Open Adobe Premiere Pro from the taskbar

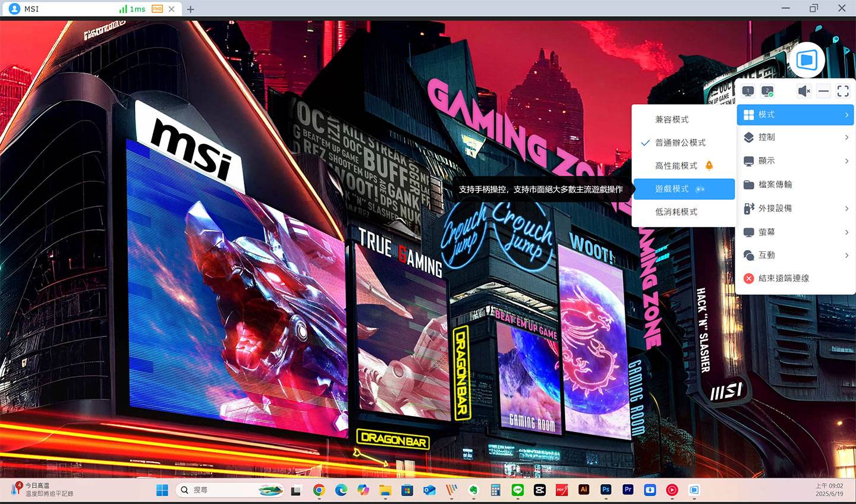[x=628, y=490]
